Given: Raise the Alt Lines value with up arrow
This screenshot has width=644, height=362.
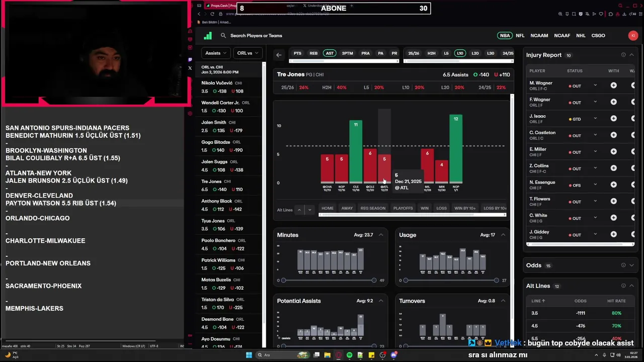Looking at the screenshot, I should point(299,210).
